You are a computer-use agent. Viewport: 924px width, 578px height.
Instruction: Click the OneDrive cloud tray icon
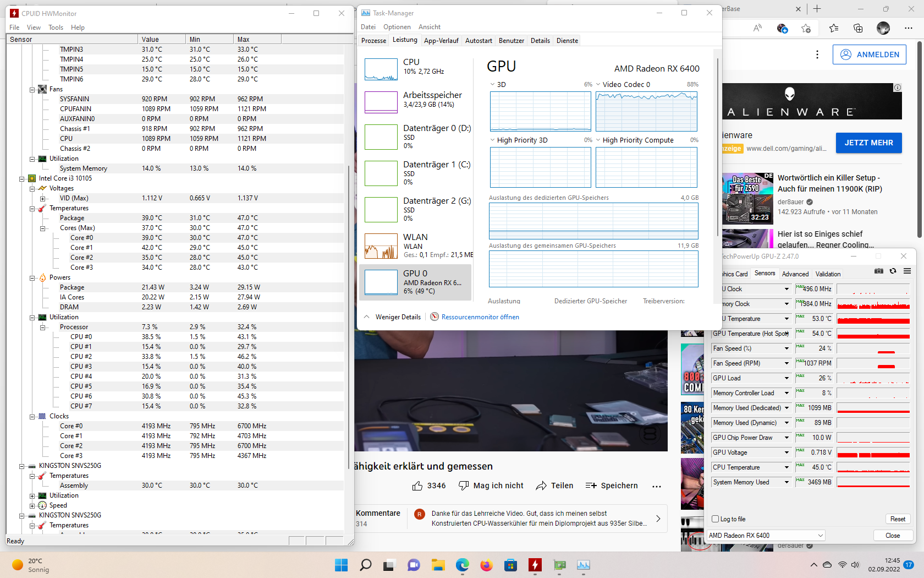828,565
